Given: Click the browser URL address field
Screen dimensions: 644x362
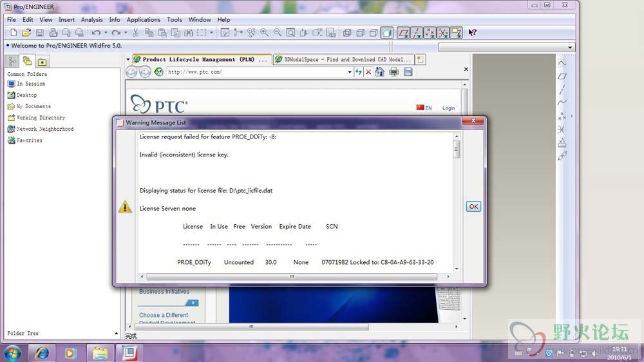Looking at the screenshot, I should [x=256, y=72].
